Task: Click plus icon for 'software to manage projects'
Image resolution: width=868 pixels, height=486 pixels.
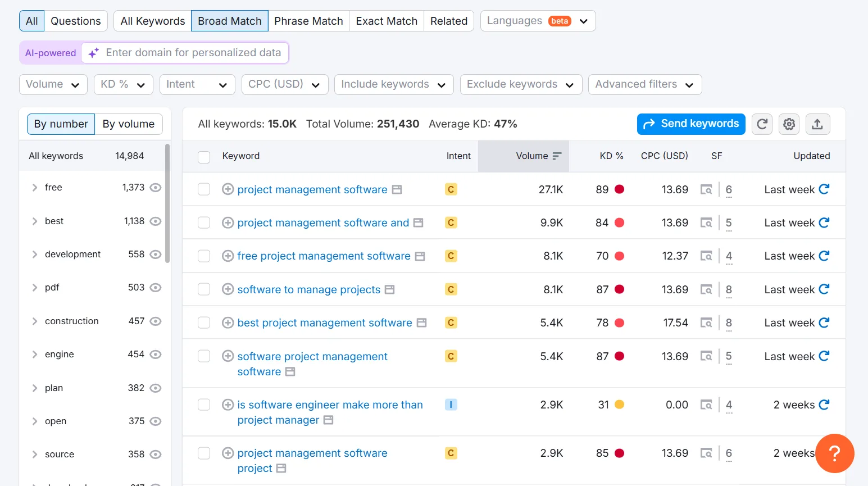Action: point(228,289)
